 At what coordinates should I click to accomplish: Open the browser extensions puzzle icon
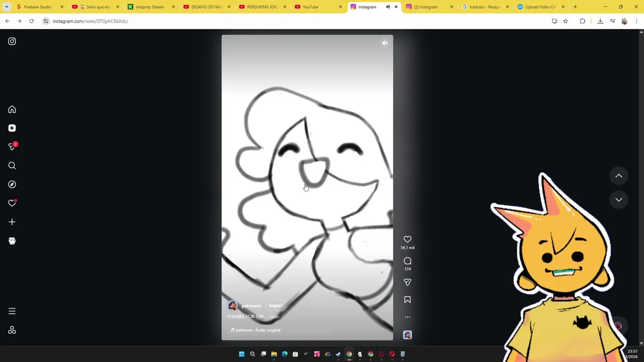(583, 21)
